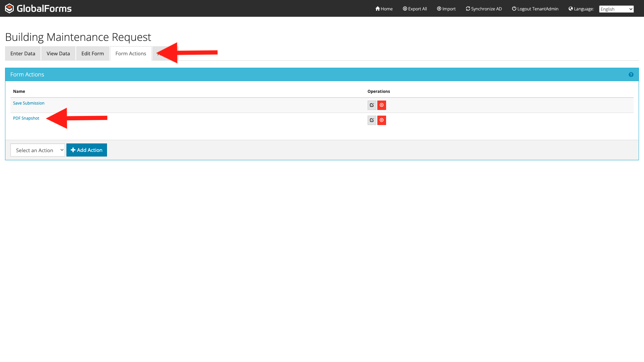Log out TenantAdmin user

pyautogui.click(x=535, y=9)
